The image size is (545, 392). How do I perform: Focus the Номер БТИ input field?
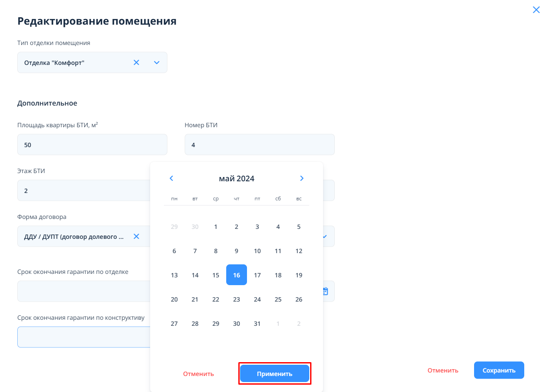260,145
